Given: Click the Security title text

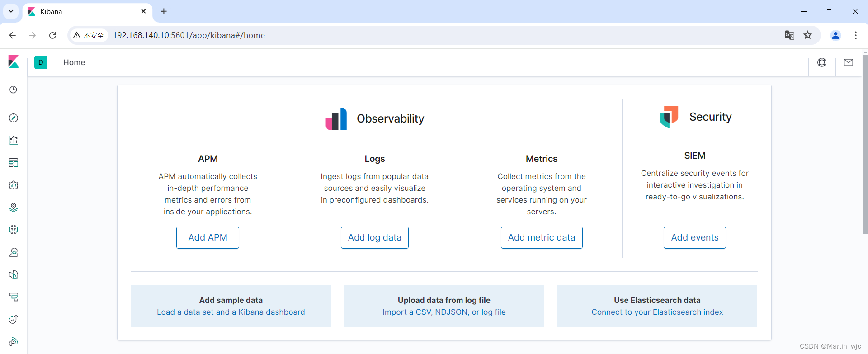Looking at the screenshot, I should tap(711, 117).
